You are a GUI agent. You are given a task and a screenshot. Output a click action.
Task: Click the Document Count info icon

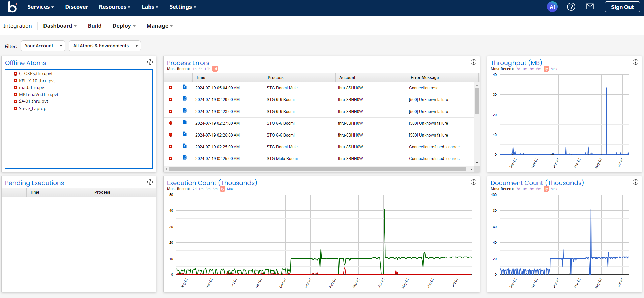coord(635,182)
